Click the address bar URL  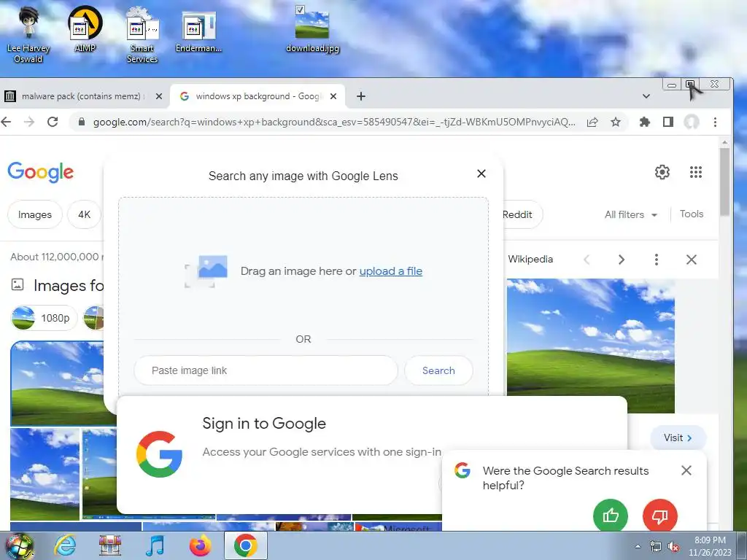point(333,122)
